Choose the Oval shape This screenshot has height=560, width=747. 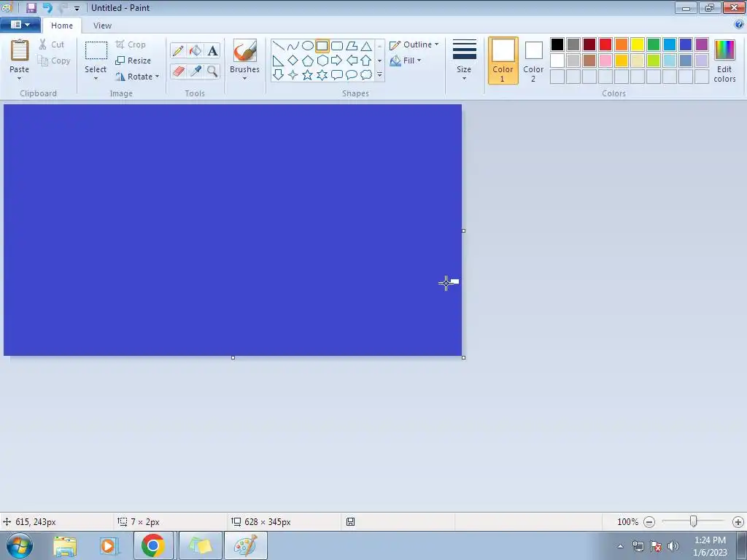[x=308, y=46]
